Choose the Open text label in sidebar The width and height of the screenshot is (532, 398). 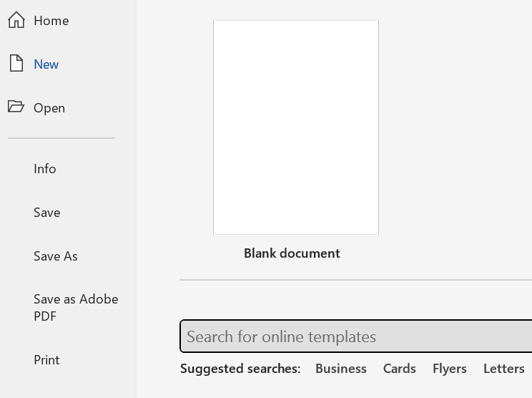49,108
